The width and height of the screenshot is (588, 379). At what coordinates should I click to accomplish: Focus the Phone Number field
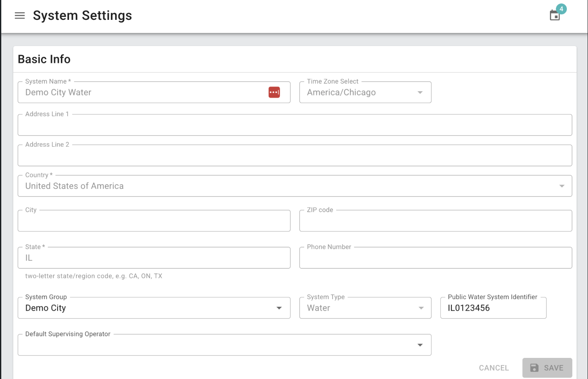[435, 258]
